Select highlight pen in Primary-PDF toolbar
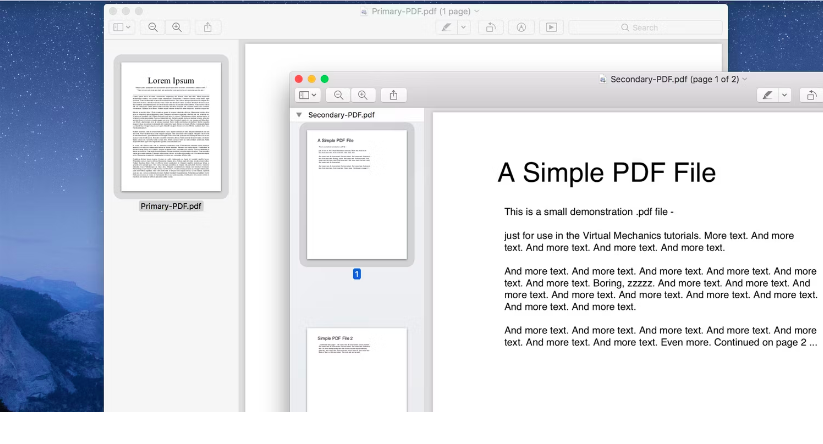The height and width of the screenshot is (444, 823). coord(446,27)
